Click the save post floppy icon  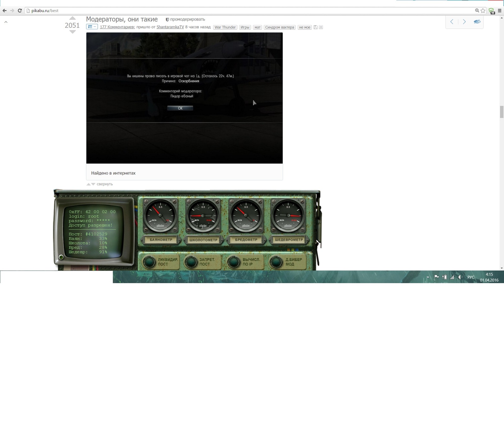[x=315, y=27]
